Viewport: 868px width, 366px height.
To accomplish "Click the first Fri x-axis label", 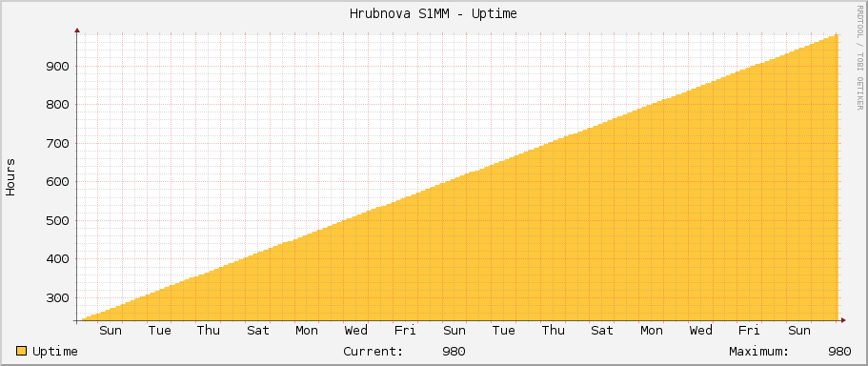I will coord(405,331).
